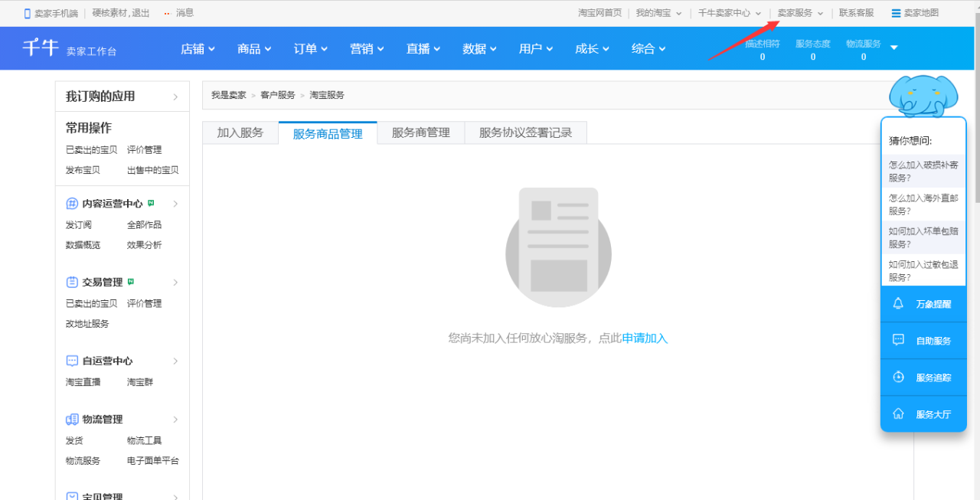Click the 申请加入 link
The image size is (980, 500).
pos(645,338)
